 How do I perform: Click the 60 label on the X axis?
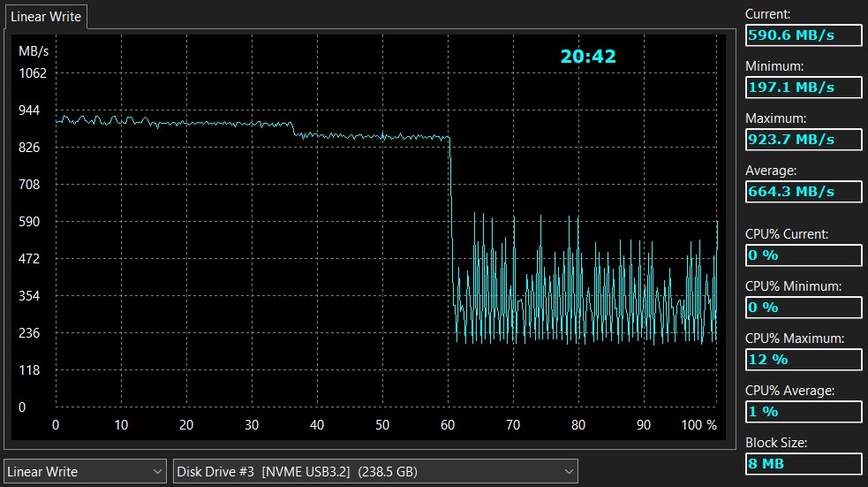[448, 425]
